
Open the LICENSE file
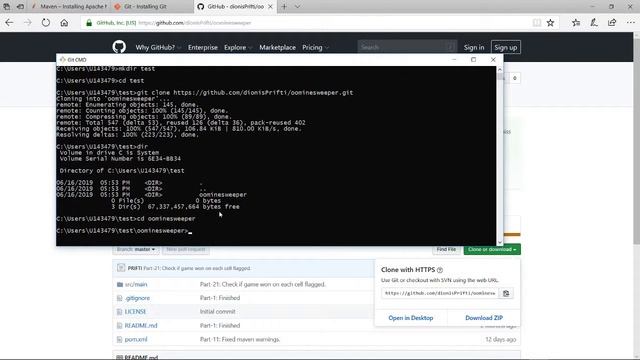click(x=135, y=311)
